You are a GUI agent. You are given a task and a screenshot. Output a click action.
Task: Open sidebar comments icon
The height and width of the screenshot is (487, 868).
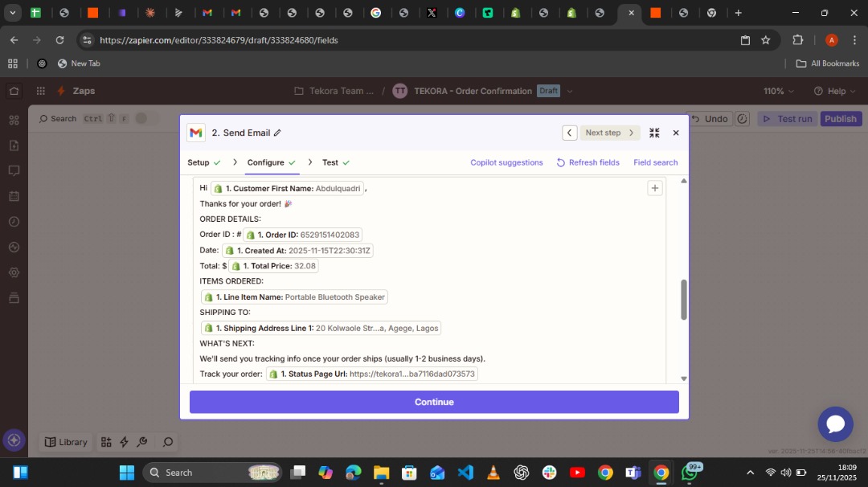14,170
